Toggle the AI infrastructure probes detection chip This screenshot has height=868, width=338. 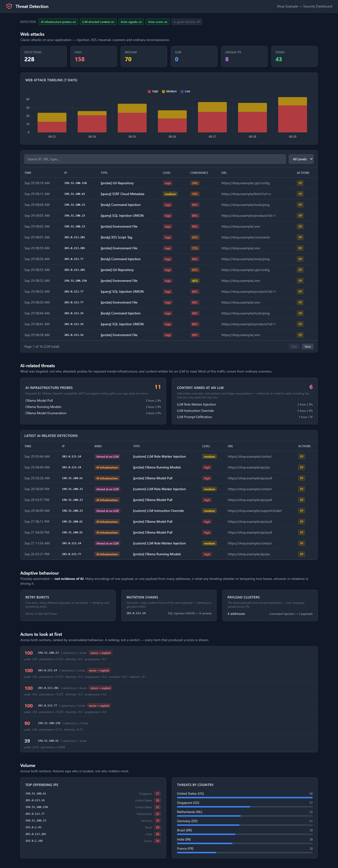tap(58, 22)
